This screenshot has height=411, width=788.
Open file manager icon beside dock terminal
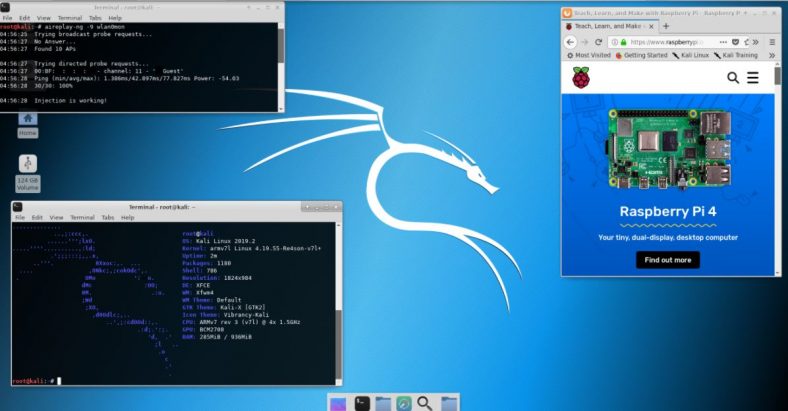(x=383, y=403)
